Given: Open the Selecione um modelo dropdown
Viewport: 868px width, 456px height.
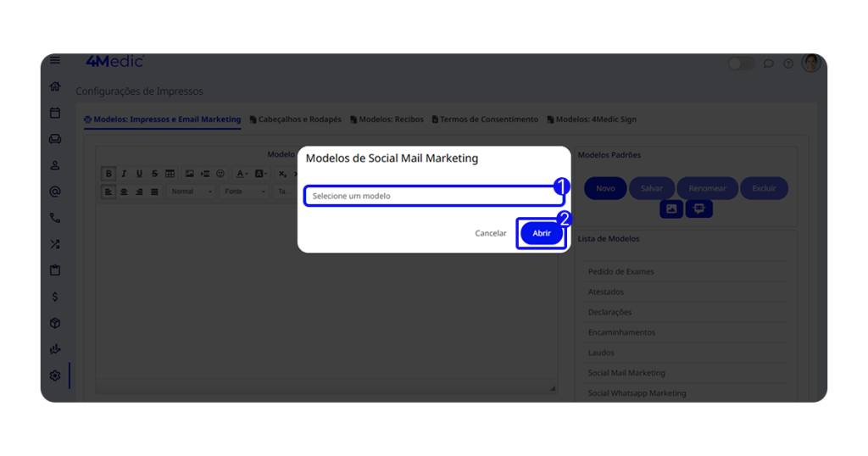Looking at the screenshot, I should click(433, 196).
